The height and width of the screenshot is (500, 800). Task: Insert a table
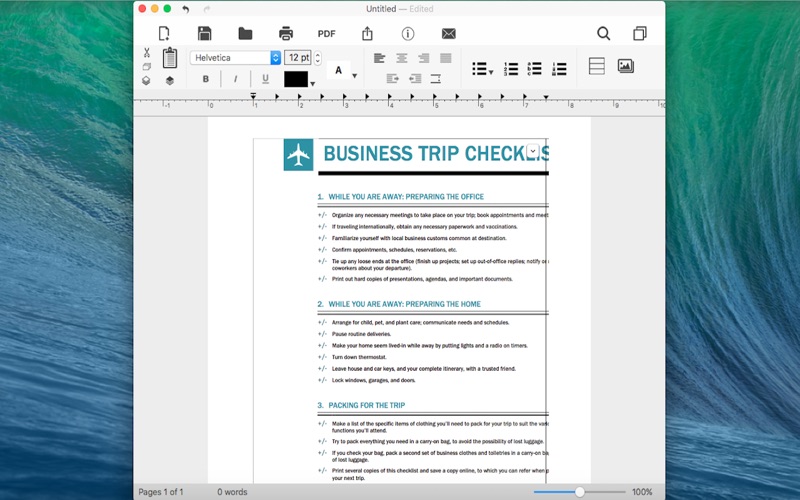tap(596, 66)
